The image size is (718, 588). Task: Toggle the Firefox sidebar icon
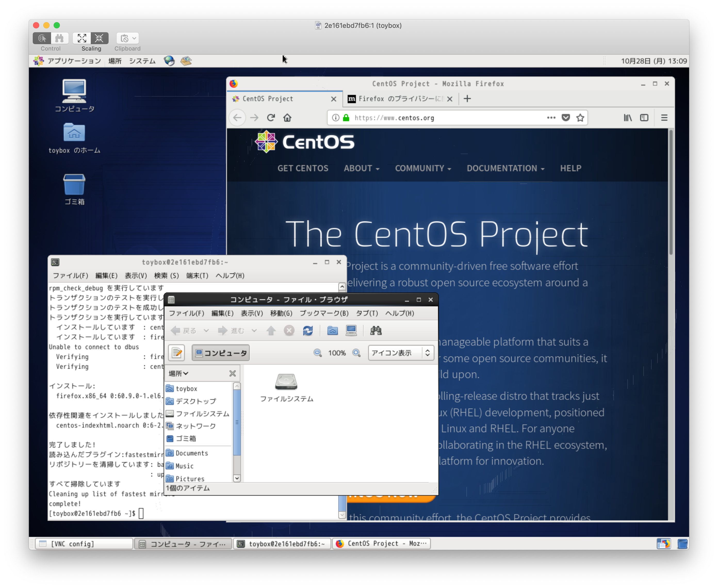tap(644, 118)
